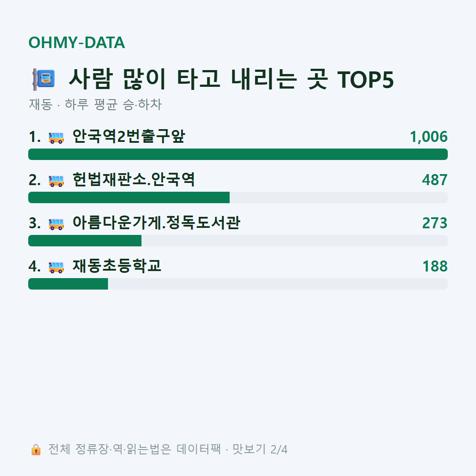Viewport: 476px width, 476px height.
Task: Click the 188 ridership value
Action: [435, 266]
